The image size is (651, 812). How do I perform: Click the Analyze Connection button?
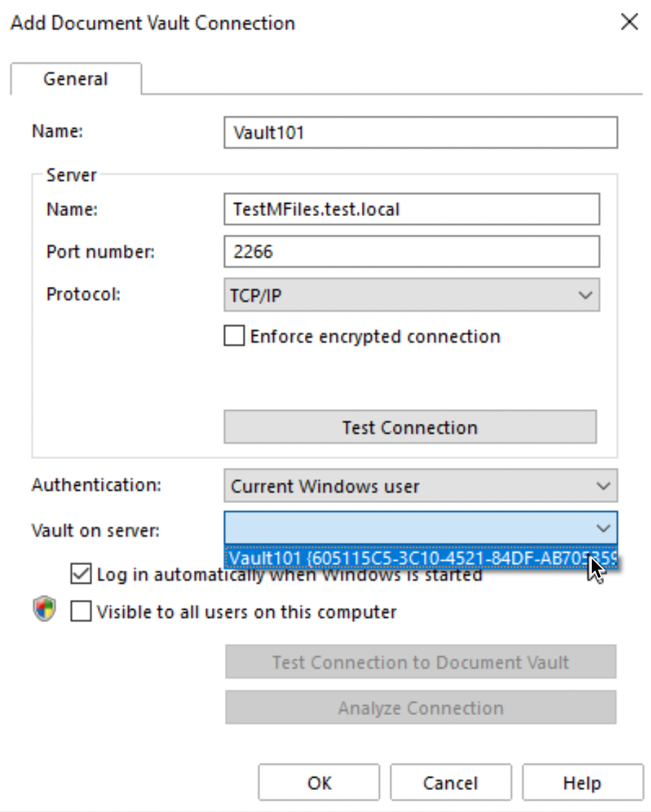point(420,707)
